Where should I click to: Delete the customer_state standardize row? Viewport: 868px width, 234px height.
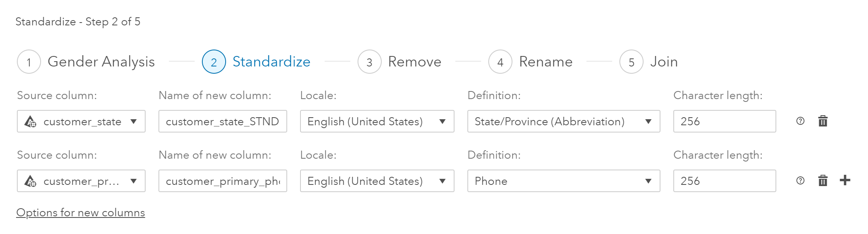tap(823, 121)
